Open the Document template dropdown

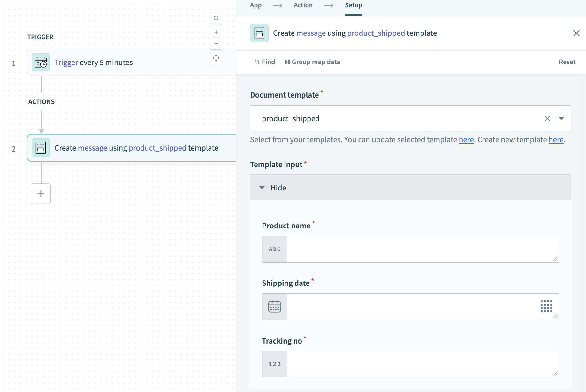coord(561,118)
